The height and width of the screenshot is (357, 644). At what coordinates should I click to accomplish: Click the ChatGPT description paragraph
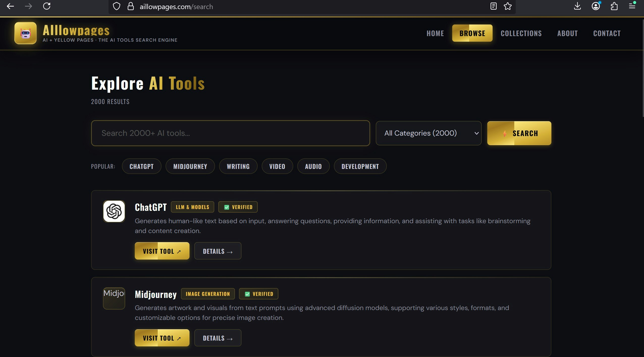tap(333, 226)
